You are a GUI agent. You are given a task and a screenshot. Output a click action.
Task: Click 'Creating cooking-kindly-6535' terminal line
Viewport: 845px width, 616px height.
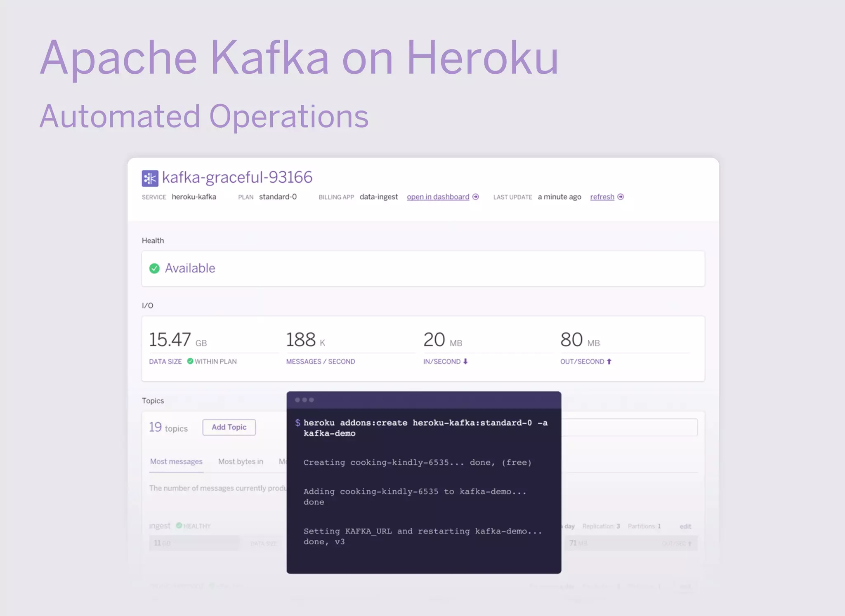(417, 462)
